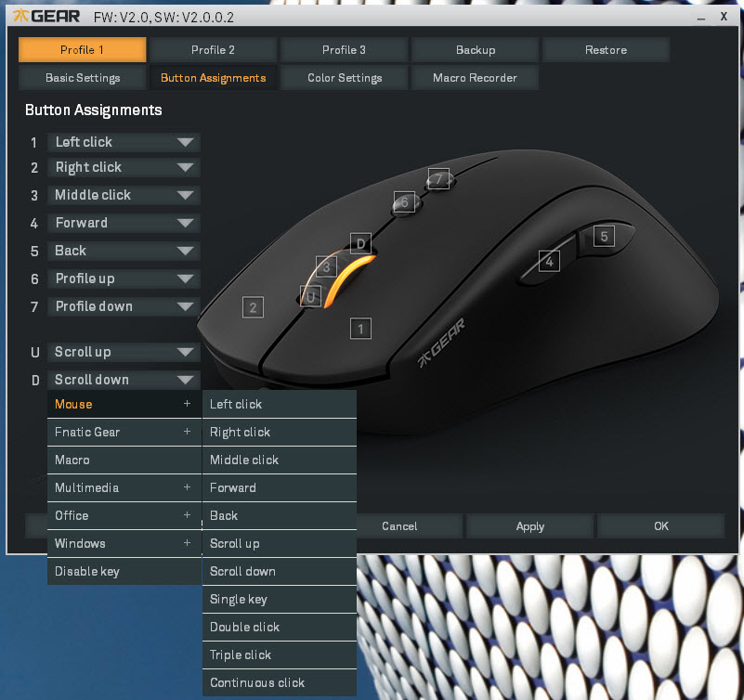The height and width of the screenshot is (700, 744).
Task: Expand the Fnatic Gear submenu plus icon
Action: (x=187, y=432)
